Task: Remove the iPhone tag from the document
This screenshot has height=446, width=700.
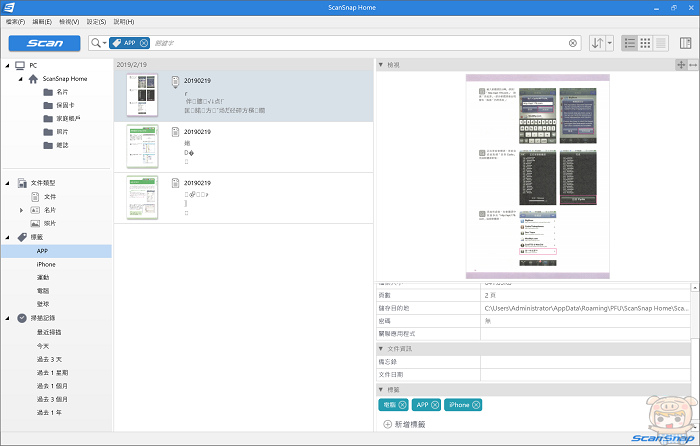Action: point(475,404)
